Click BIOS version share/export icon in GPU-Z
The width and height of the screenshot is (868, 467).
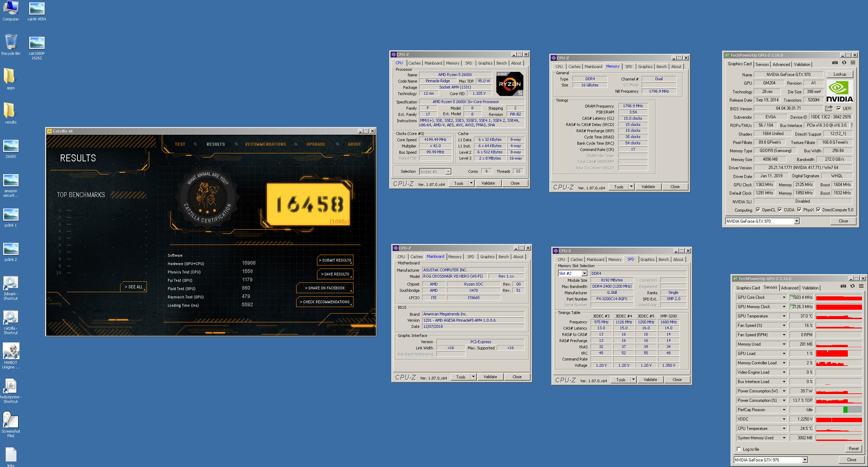829,108
